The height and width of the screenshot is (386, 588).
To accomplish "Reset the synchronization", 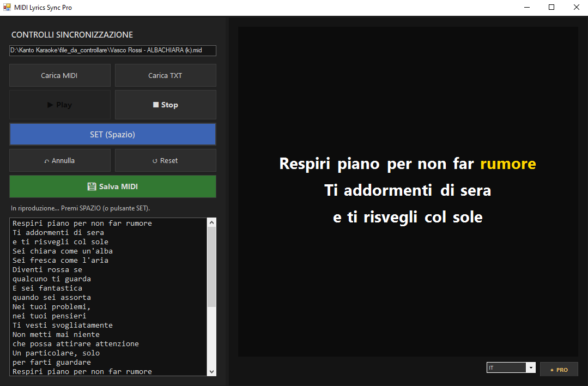I will coord(165,160).
